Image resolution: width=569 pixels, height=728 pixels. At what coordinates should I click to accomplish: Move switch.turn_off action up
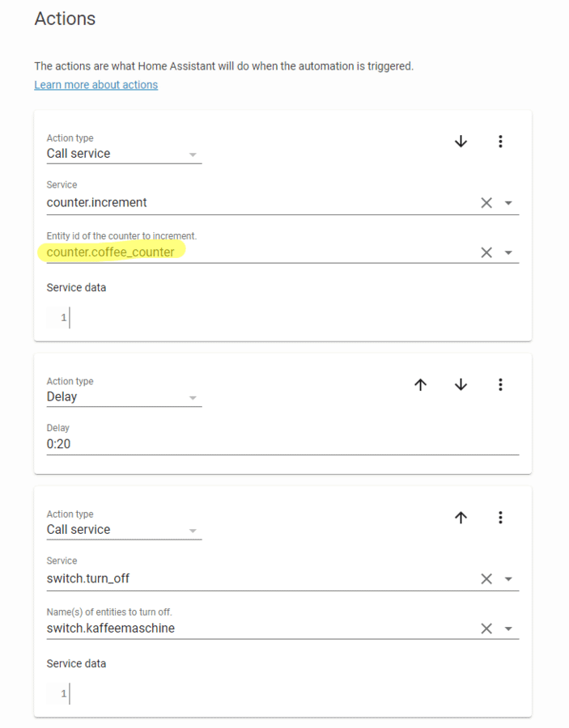click(461, 518)
